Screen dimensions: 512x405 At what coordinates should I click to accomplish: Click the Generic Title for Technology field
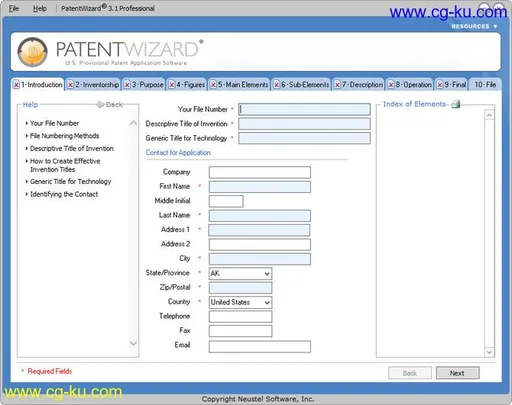304,138
